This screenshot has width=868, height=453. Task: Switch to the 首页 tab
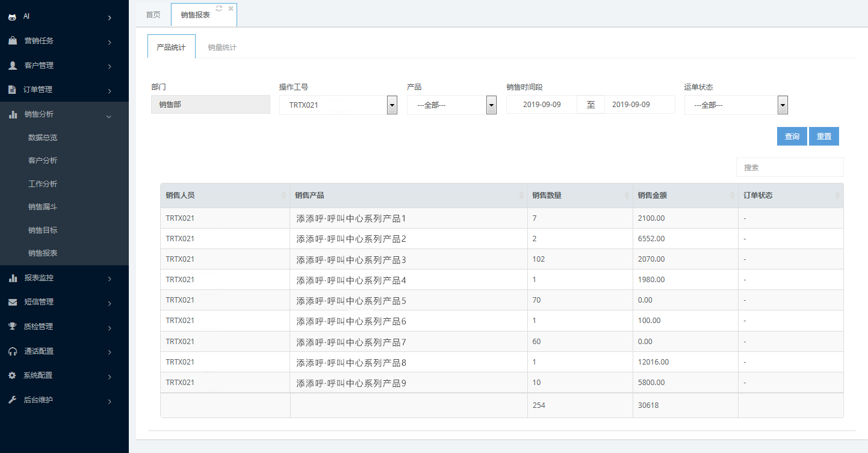pyautogui.click(x=153, y=14)
